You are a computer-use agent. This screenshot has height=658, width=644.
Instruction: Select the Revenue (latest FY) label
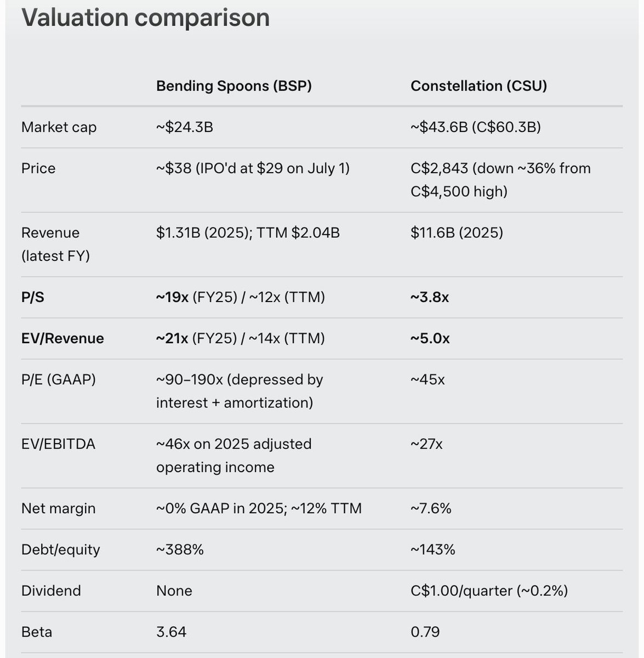pyautogui.click(x=55, y=244)
